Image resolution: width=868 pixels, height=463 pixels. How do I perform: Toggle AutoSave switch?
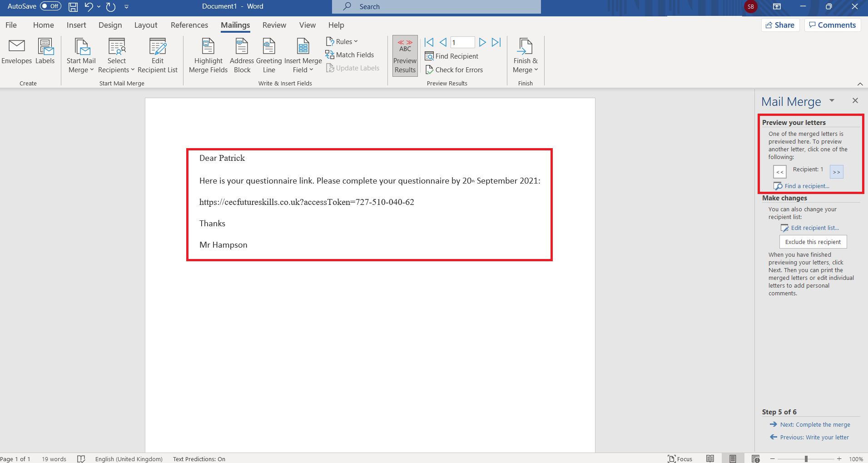(50, 6)
